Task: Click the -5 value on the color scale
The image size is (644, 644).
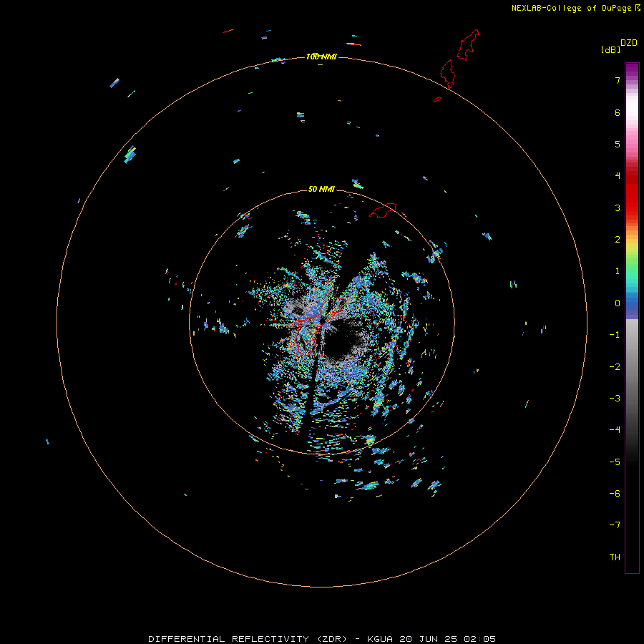Action: tap(615, 462)
